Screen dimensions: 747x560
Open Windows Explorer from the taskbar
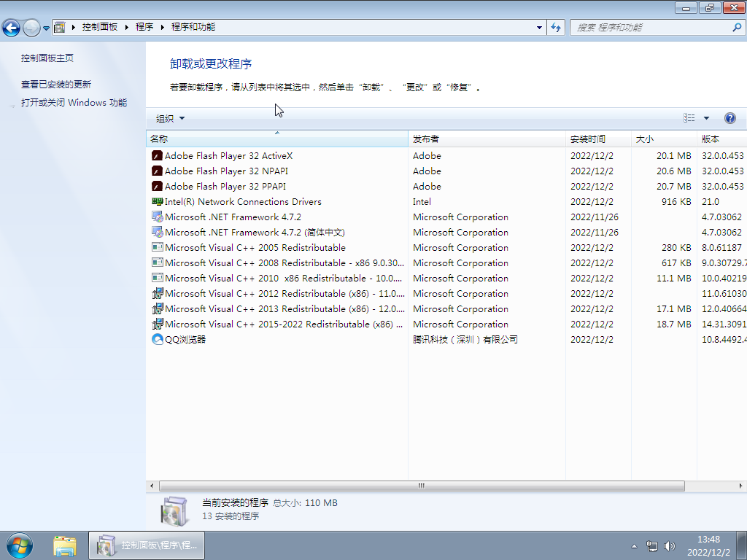click(65, 545)
